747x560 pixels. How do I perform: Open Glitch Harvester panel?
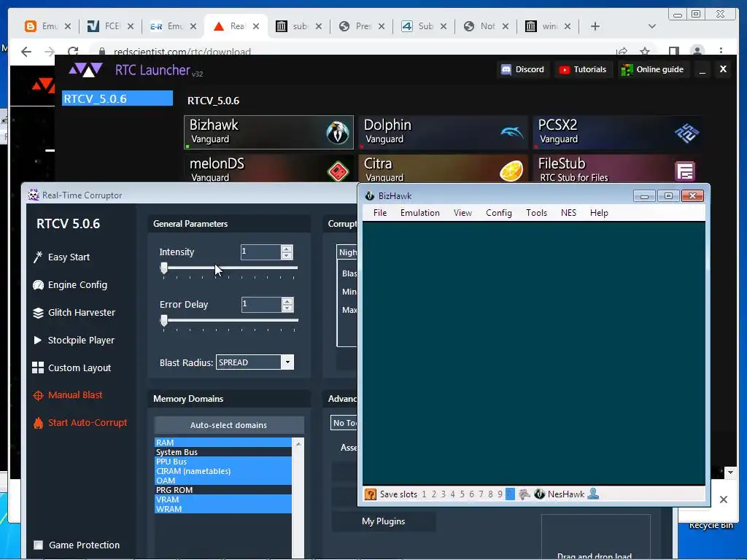[x=74, y=312]
